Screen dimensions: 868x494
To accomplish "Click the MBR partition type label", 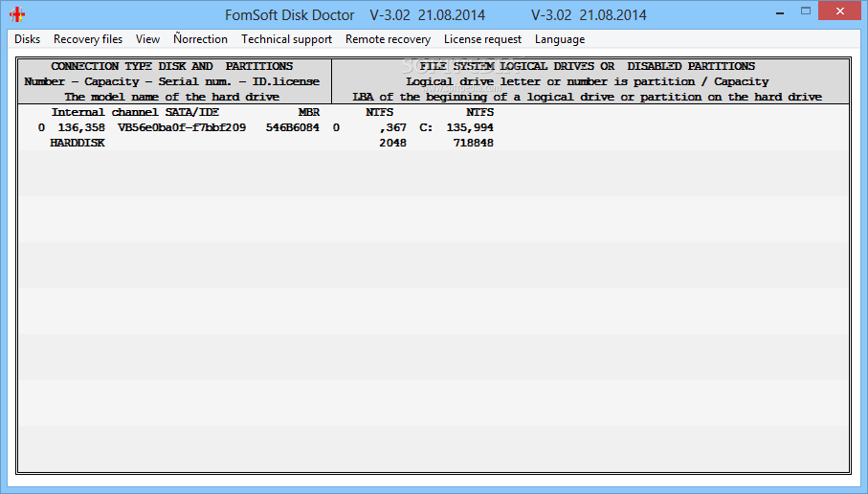I will click(309, 112).
